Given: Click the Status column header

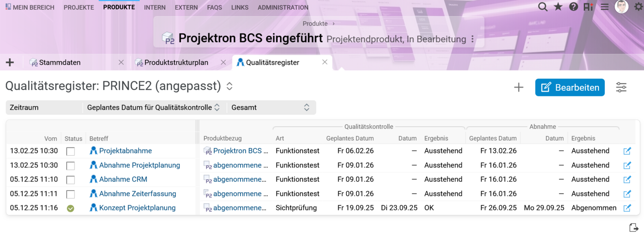Looking at the screenshot, I should [73, 138].
